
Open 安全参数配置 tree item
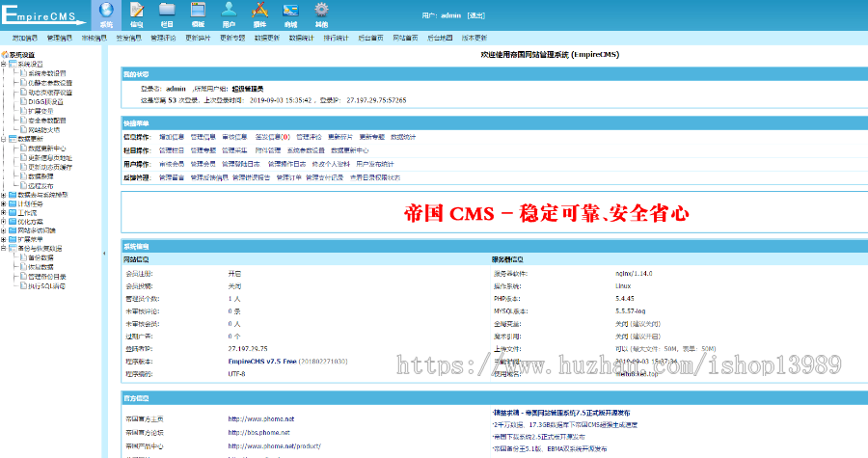click(47, 120)
